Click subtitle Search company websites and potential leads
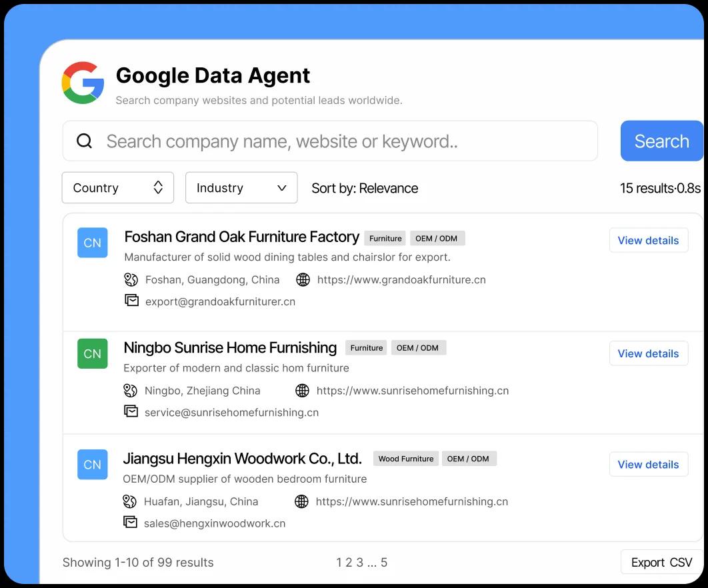The width and height of the screenshot is (708, 588). pos(259,100)
